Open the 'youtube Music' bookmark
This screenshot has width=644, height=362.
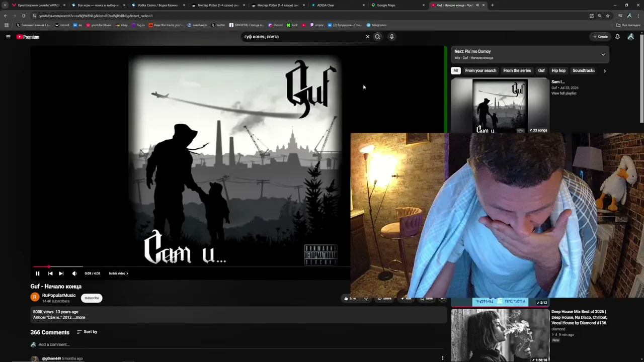[x=99, y=25]
